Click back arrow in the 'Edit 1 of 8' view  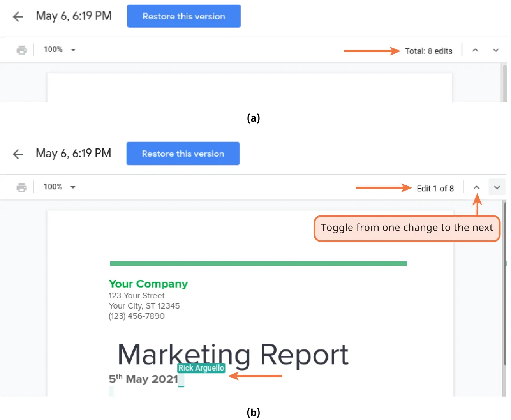(18, 154)
